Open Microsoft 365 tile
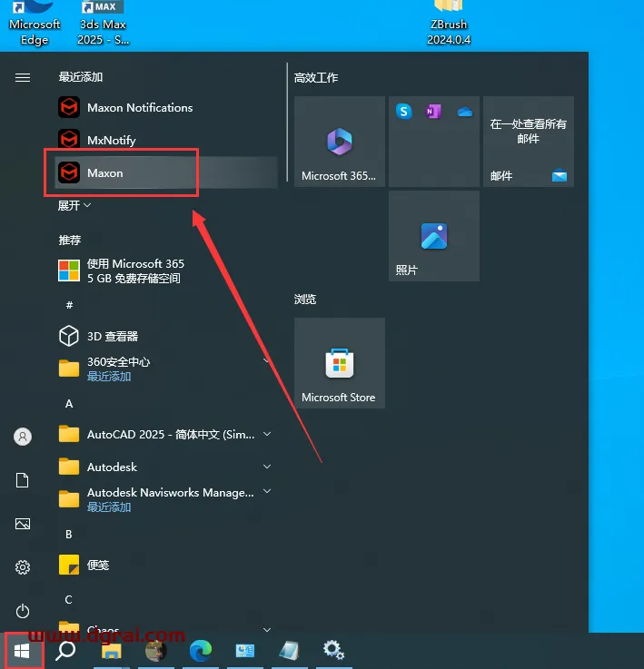Screen dimensions: 644x669 [x=340, y=142]
